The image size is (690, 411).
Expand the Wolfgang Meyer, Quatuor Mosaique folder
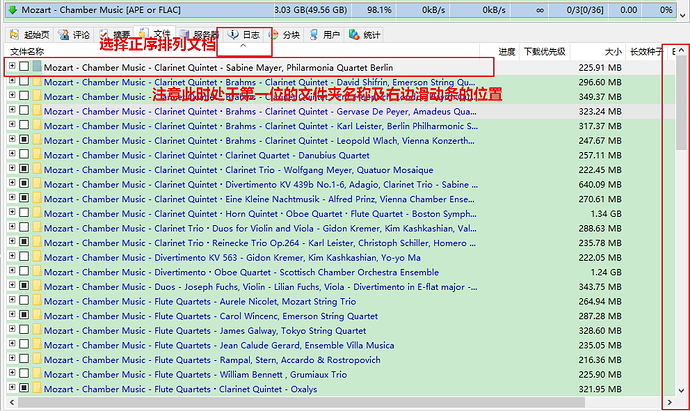(12, 168)
